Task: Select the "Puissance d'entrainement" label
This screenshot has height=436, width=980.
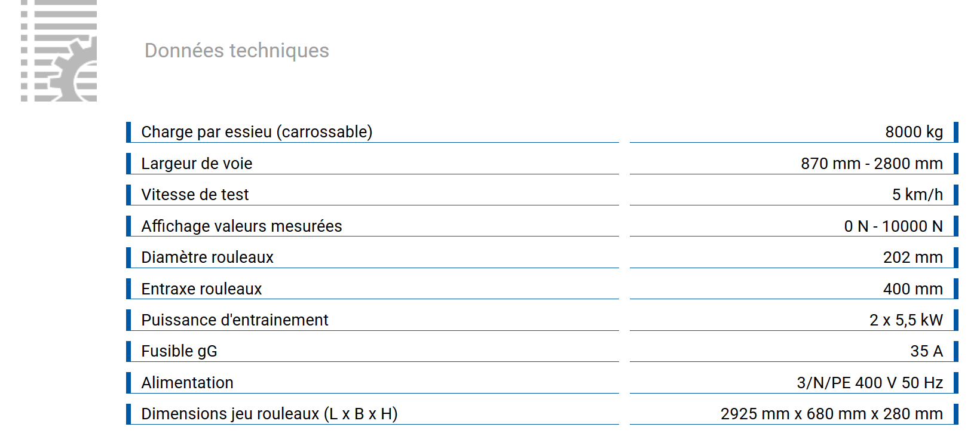Action: 234,320
